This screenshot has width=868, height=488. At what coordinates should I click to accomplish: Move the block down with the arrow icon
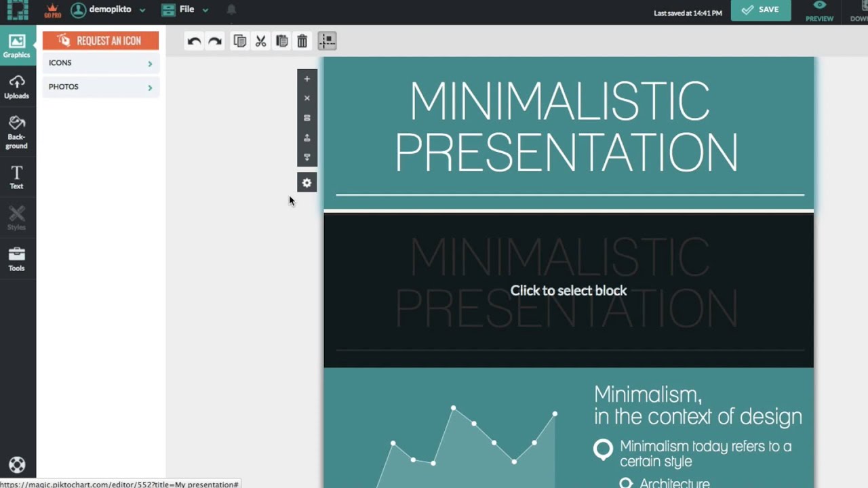[x=307, y=157]
